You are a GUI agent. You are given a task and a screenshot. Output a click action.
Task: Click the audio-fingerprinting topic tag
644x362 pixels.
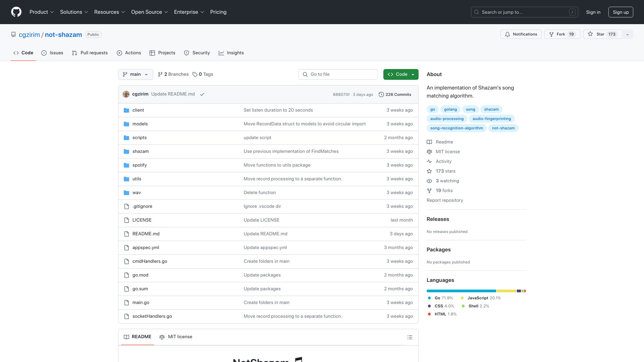pyautogui.click(x=492, y=119)
